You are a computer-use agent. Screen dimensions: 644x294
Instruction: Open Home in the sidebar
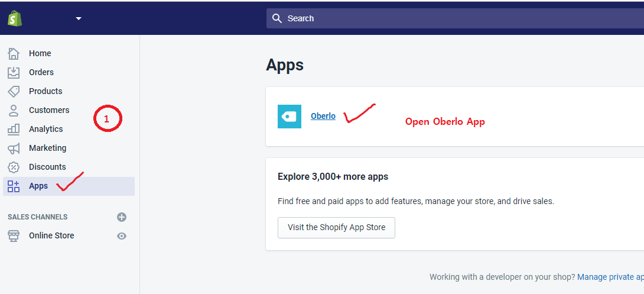tap(40, 53)
